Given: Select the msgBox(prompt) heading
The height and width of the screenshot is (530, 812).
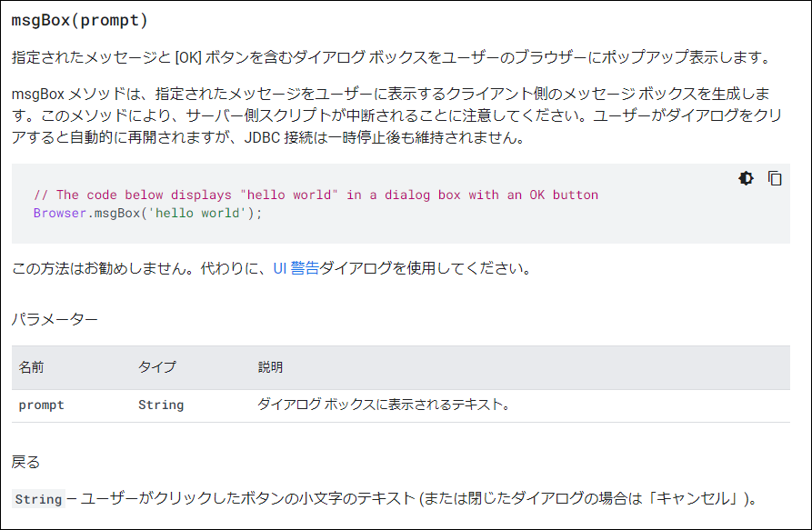Looking at the screenshot, I should click(77, 18).
